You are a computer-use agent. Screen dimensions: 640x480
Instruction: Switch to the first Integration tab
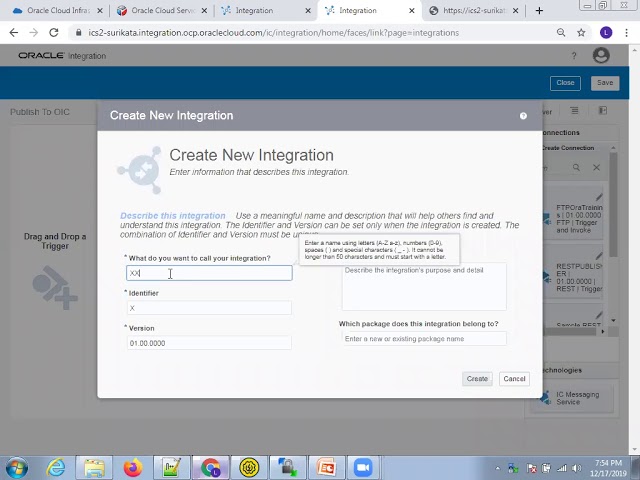254,11
